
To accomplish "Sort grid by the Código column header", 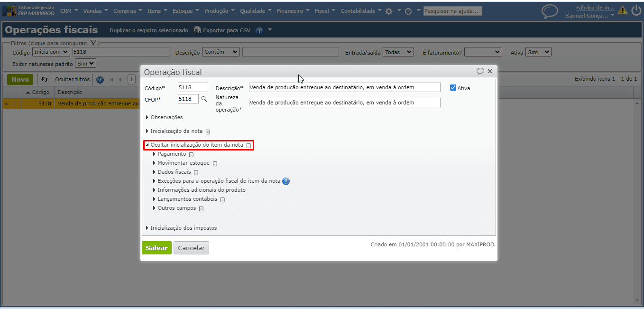I will pyautogui.click(x=37, y=92).
